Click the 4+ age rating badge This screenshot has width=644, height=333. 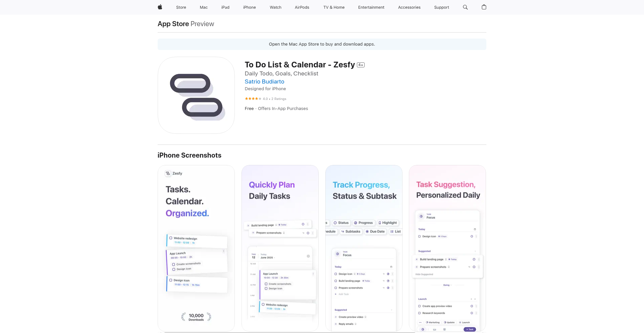361,65
